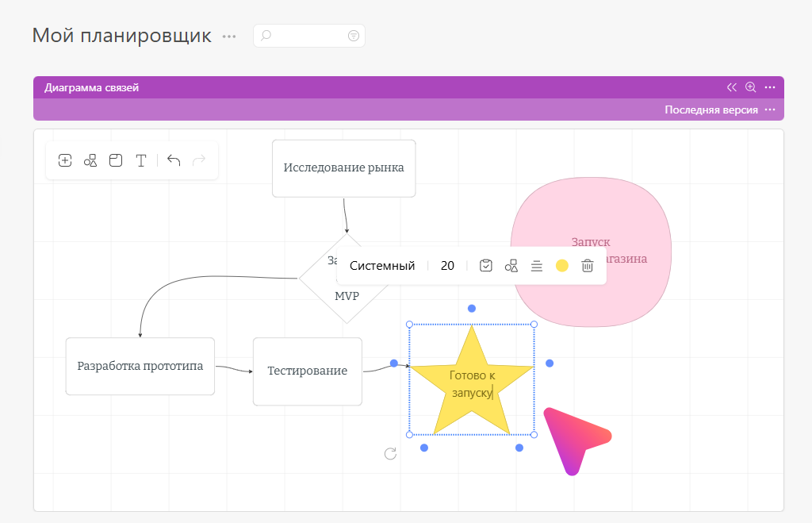The width and height of the screenshot is (812, 523).
Task: Change the shape type in floating toolbar
Action: (511, 265)
